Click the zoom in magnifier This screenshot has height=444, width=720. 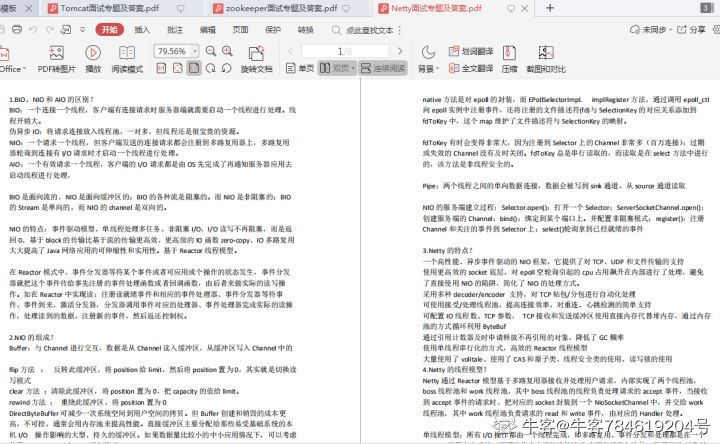tap(227, 51)
